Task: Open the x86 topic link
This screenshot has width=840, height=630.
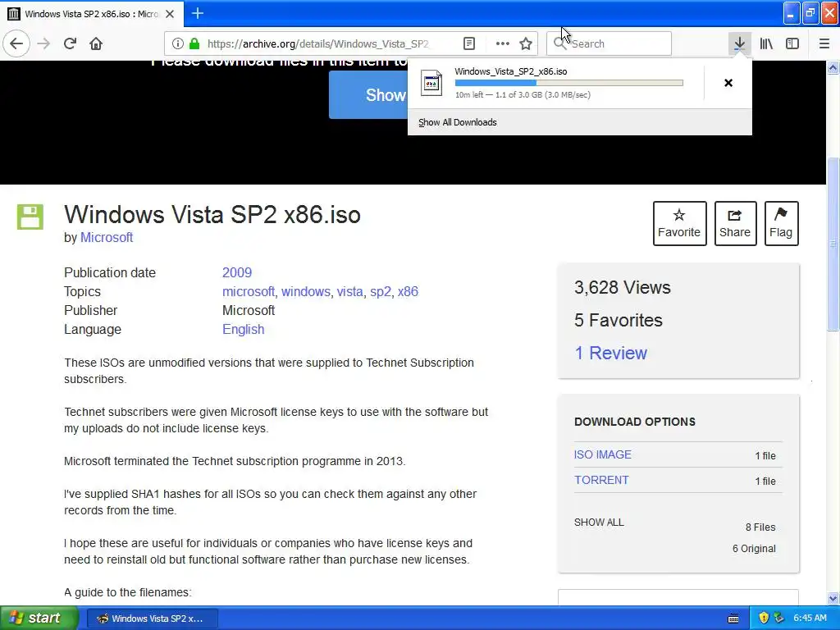Action: coord(408,291)
